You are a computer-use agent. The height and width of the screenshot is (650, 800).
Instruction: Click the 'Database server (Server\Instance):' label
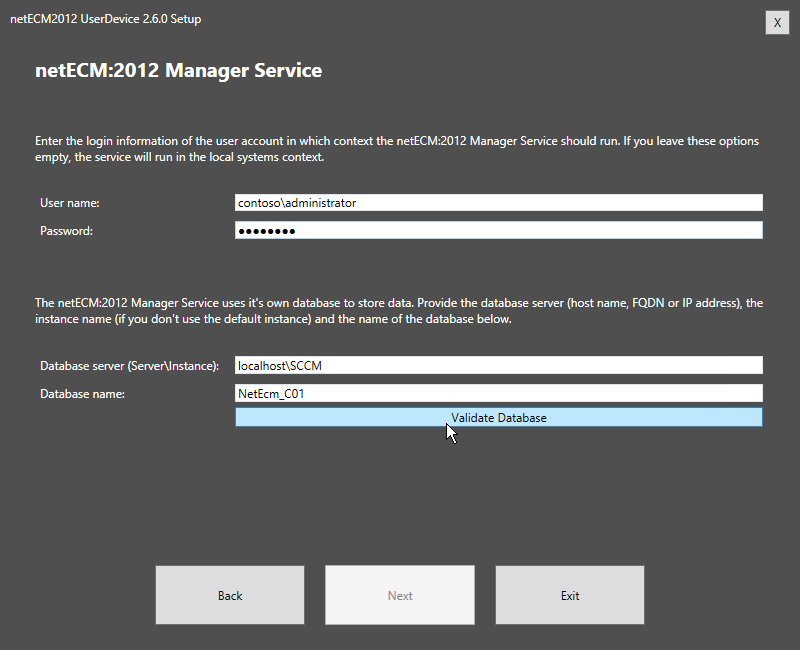(x=130, y=366)
